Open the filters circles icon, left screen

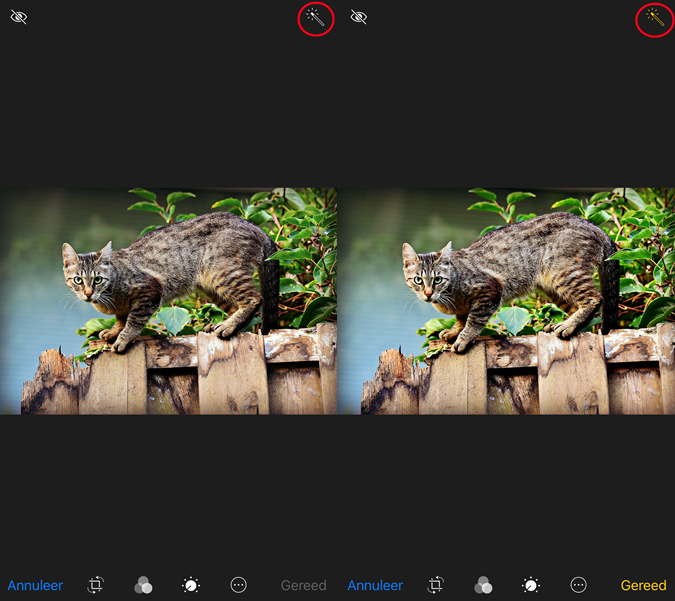coord(144,585)
